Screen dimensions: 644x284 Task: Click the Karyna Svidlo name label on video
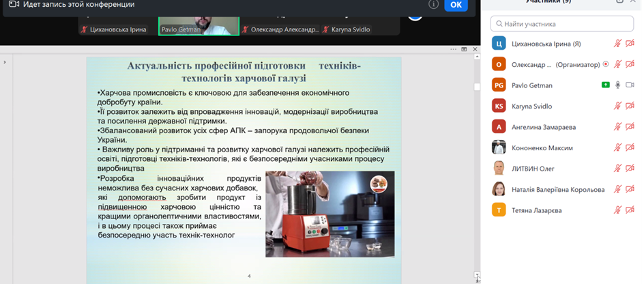(351, 29)
